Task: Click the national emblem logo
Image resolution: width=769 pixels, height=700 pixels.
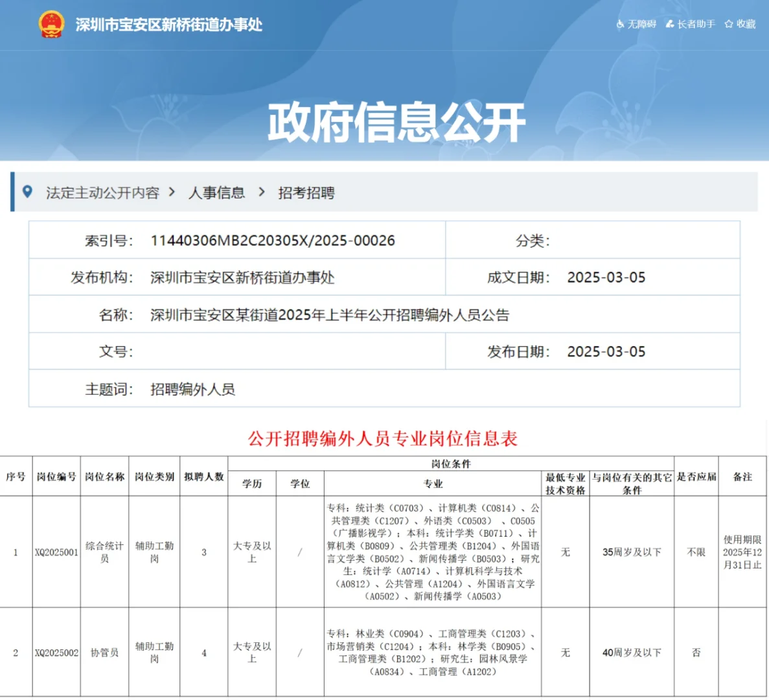Action: tap(51, 23)
